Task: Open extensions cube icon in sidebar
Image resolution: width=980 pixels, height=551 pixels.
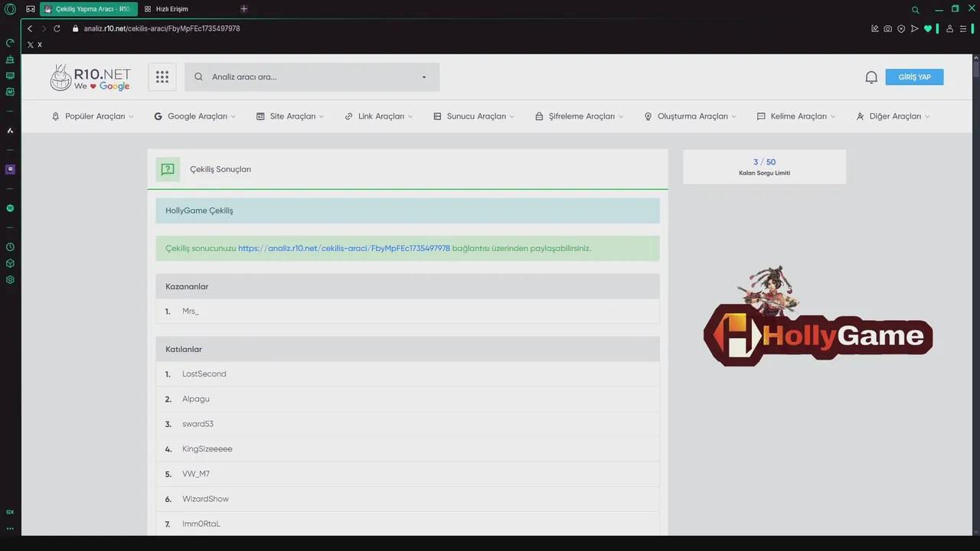Action: (x=10, y=263)
